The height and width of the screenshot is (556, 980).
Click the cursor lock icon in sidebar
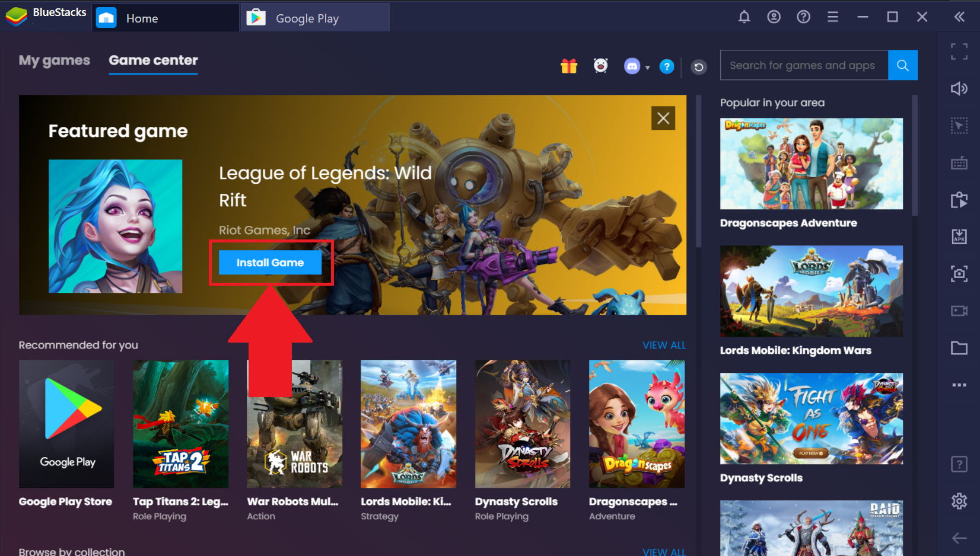coord(959,126)
